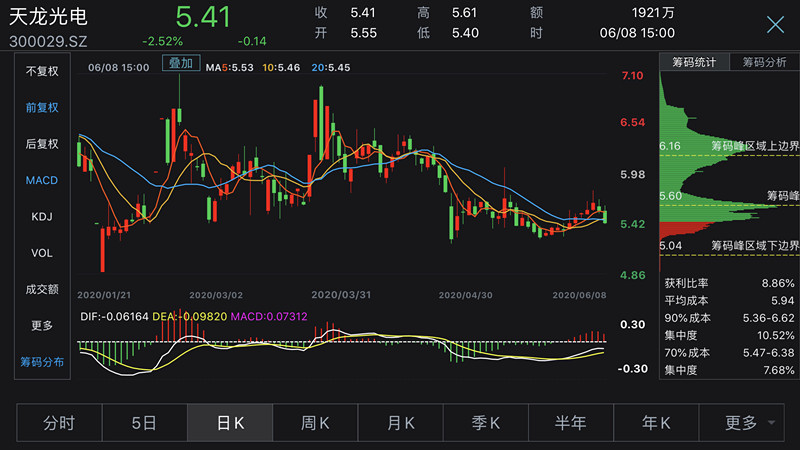The image size is (800, 450).
Task: Show the VOL volume indicator
Action: pyautogui.click(x=42, y=253)
